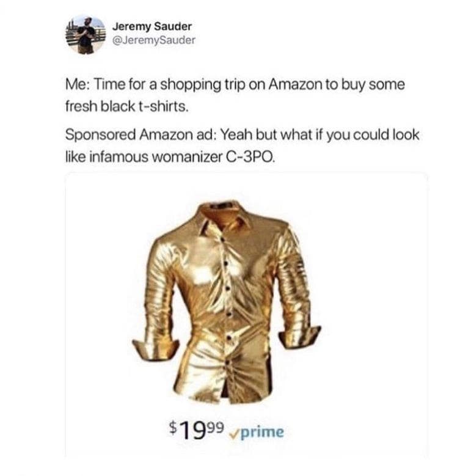449x476 pixels.
Task: Click the word C-3PO in tweet
Action: 250,156
